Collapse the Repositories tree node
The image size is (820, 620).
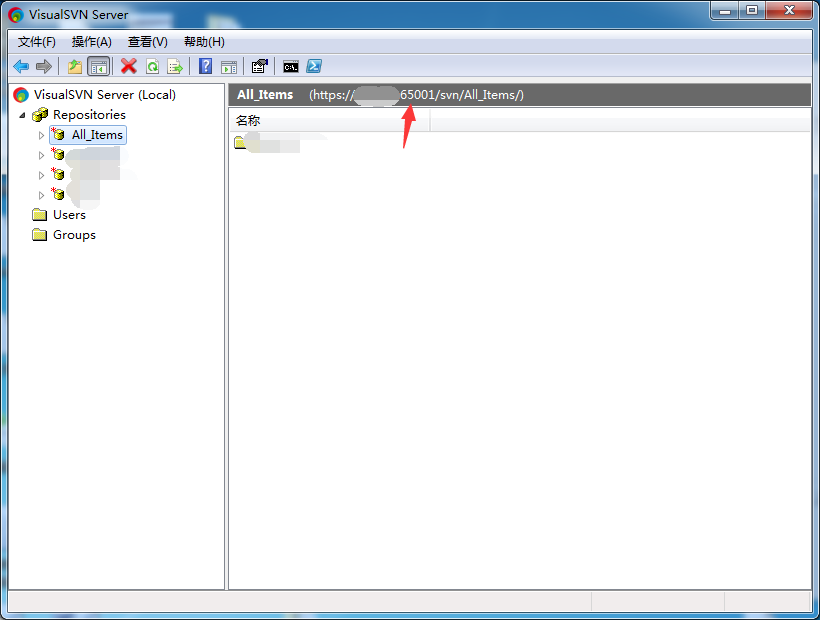[x=22, y=115]
